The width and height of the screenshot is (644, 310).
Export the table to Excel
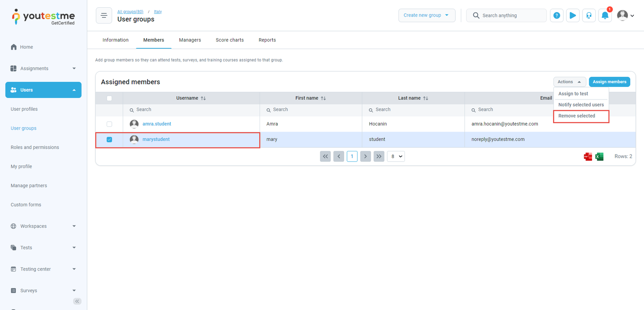pyautogui.click(x=599, y=157)
